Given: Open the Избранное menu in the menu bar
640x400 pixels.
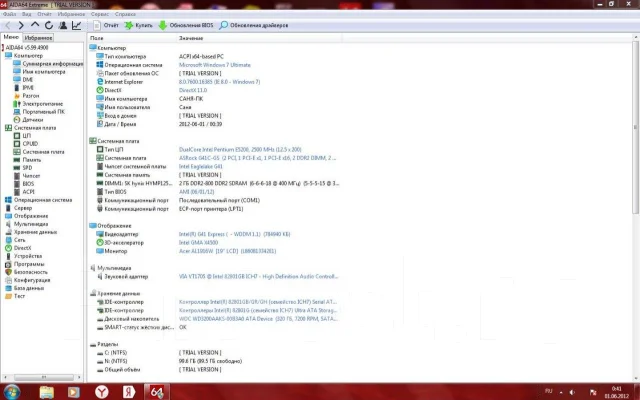Looking at the screenshot, I should 71,14.
